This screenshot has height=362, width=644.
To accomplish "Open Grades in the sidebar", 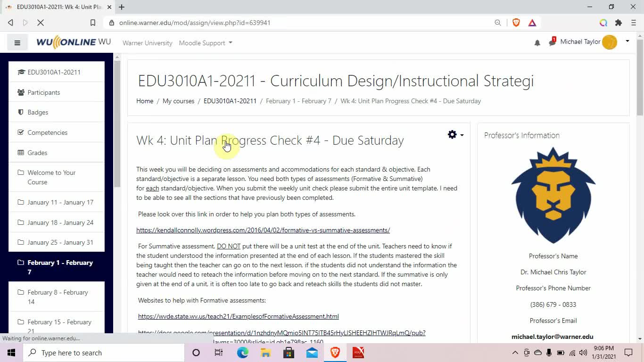I will tap(57, 153).
